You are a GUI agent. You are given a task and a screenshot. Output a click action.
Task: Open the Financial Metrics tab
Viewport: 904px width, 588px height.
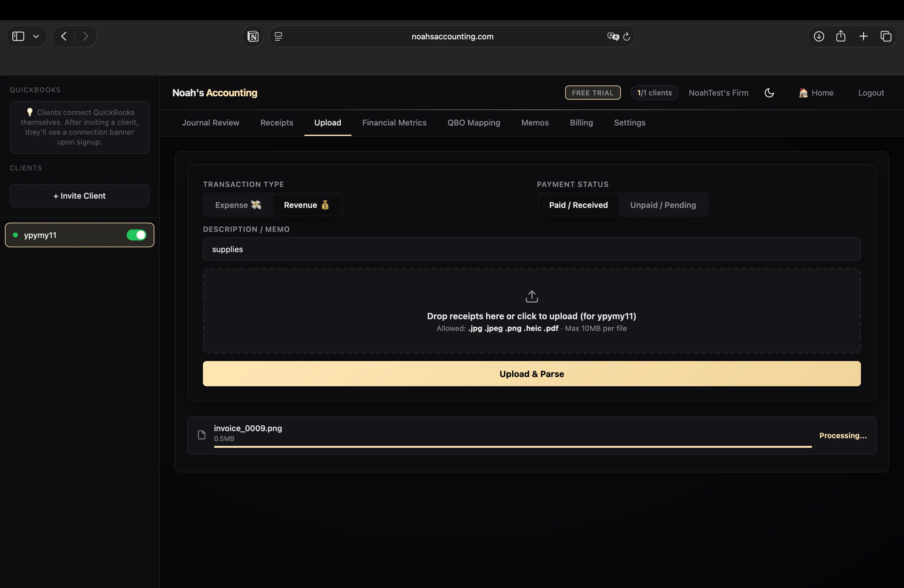(394, 123)
